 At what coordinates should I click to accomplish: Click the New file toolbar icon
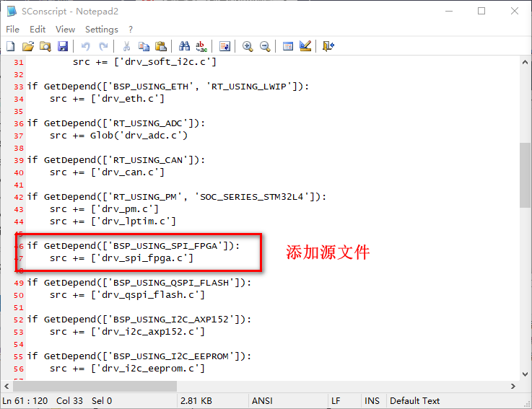click(x=11, y=46)
